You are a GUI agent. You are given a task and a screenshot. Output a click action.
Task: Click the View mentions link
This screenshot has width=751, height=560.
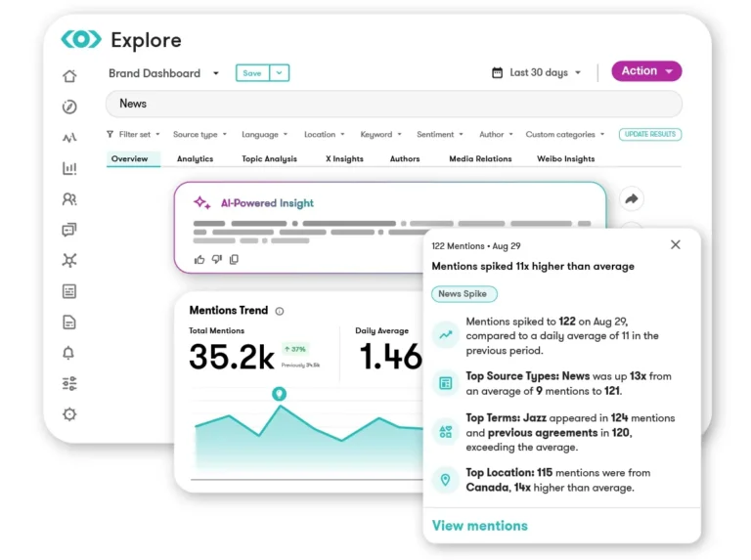coord(479,526)
